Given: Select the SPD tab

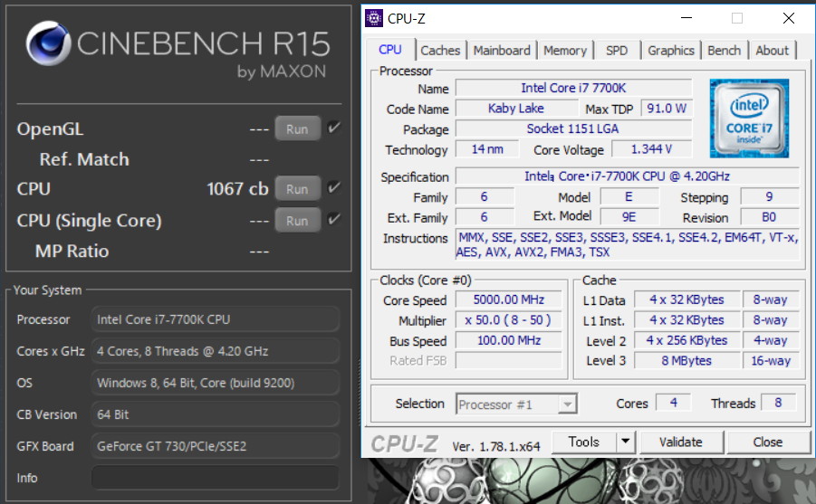Looking at the screenshot, I should [617, 51].
